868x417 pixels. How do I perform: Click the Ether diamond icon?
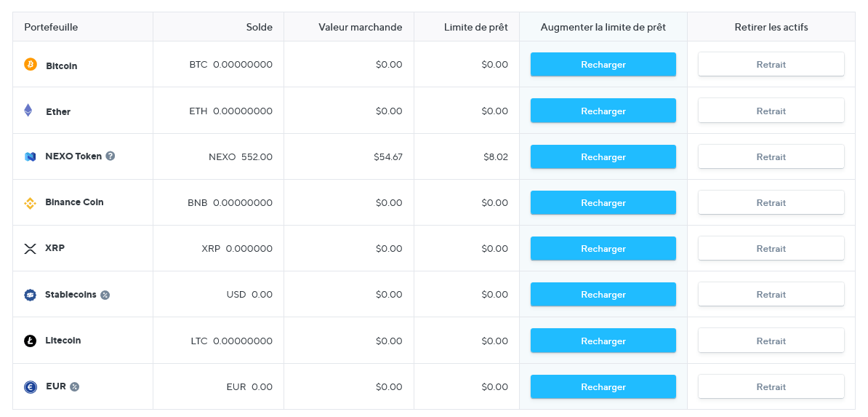[28, 111]
